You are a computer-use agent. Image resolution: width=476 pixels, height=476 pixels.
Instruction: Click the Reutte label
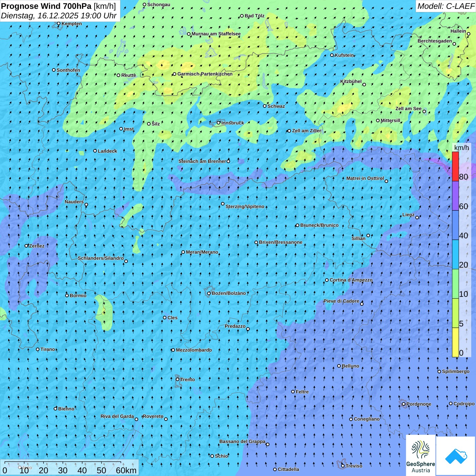(129, 75)
